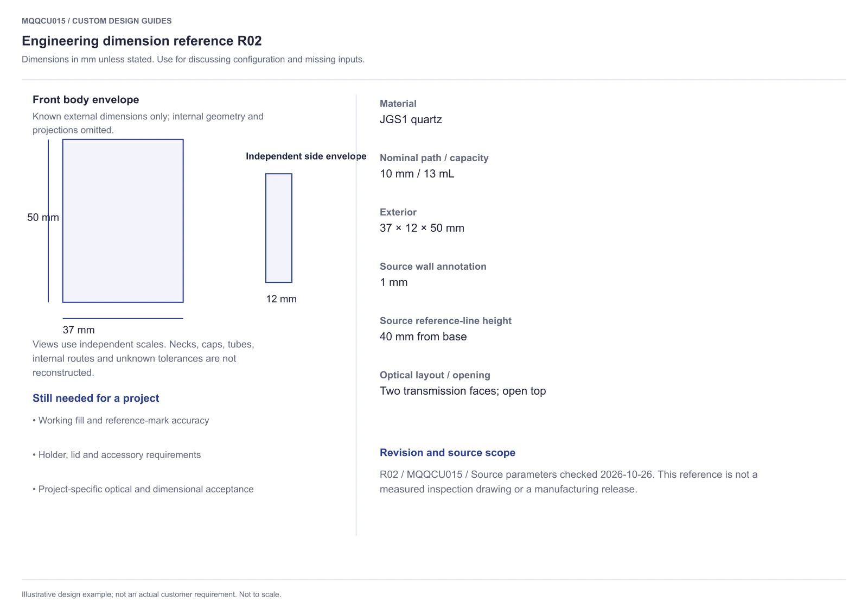Click the '12 mm' side dimension label
The width and height of the screenshot is (868, 614).
coord(281,299)
